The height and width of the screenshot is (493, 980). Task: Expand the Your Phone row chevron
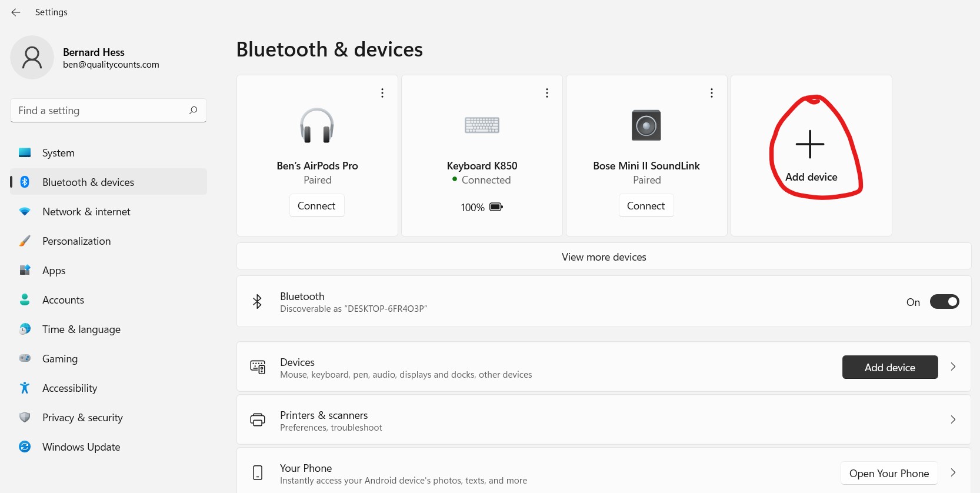tap(954, 472)
